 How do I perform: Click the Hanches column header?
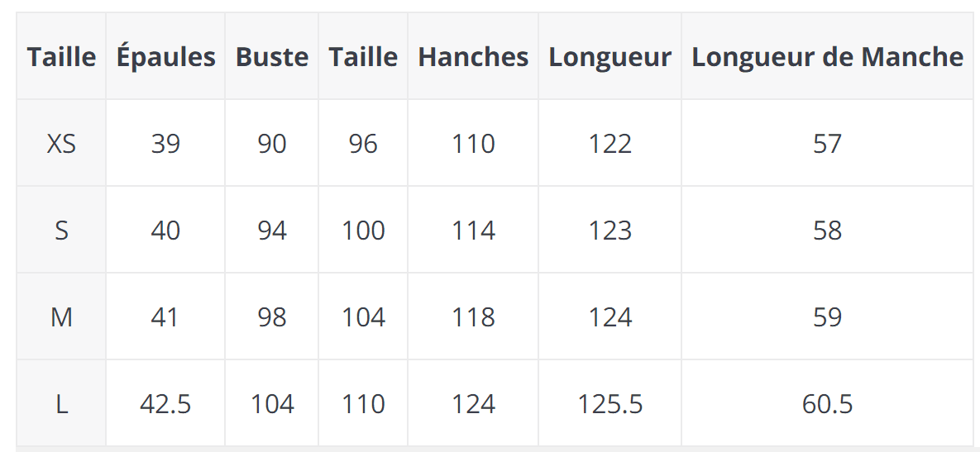473,57
